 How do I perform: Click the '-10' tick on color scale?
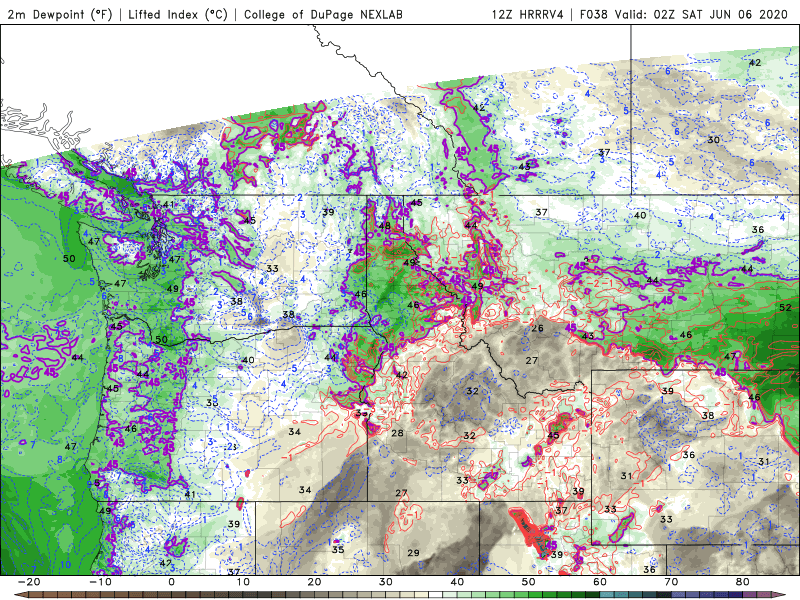(x=100, y=582)
